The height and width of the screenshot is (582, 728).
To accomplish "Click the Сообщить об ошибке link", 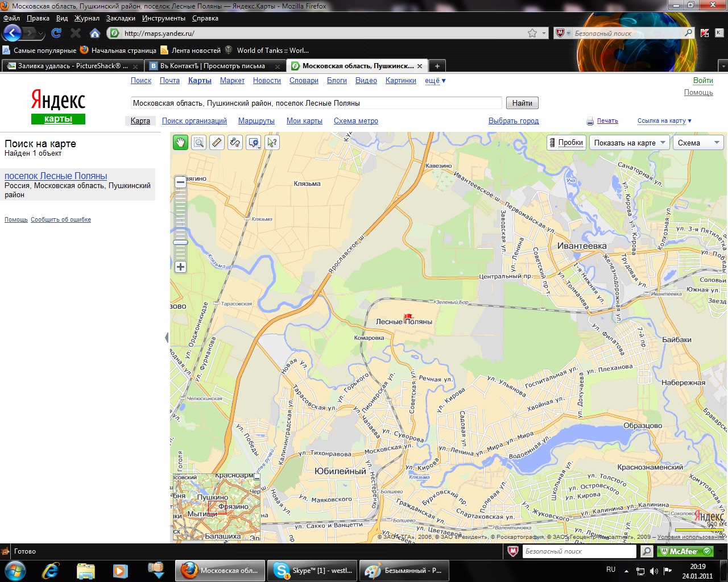I will coord(61,219).
